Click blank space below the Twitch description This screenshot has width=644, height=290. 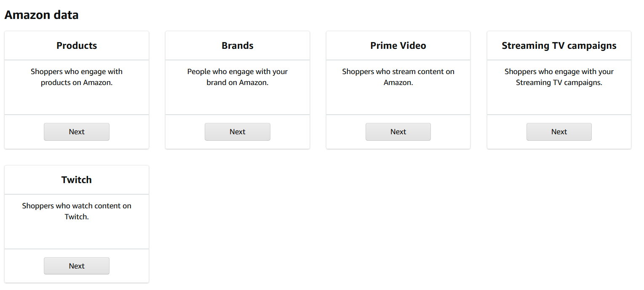[77, 235]
